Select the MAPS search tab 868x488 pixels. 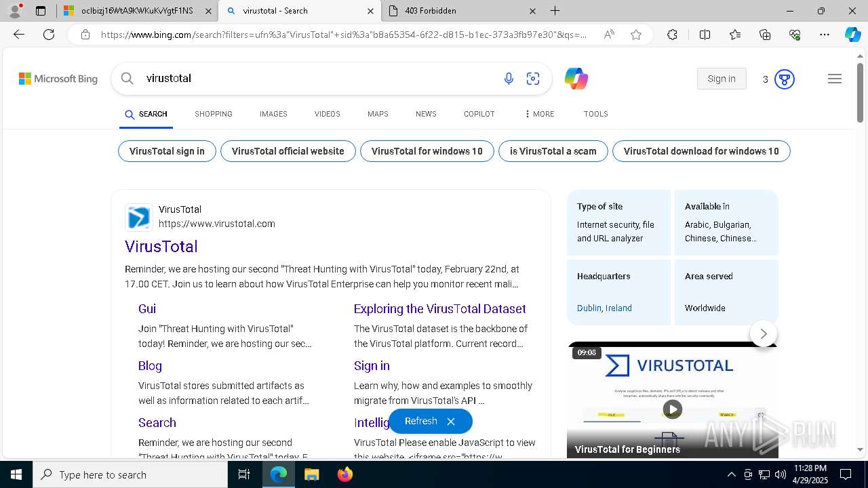click(378, 114)
